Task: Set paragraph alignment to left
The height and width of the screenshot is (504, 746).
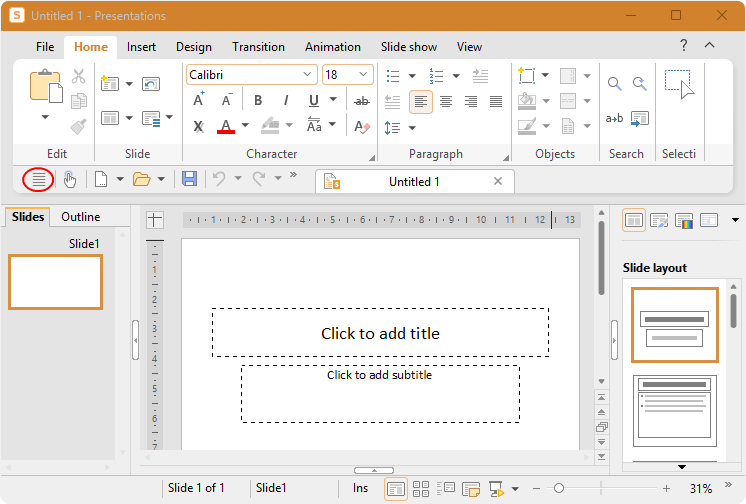Action: pyautogui.click(x=421, y=101)
